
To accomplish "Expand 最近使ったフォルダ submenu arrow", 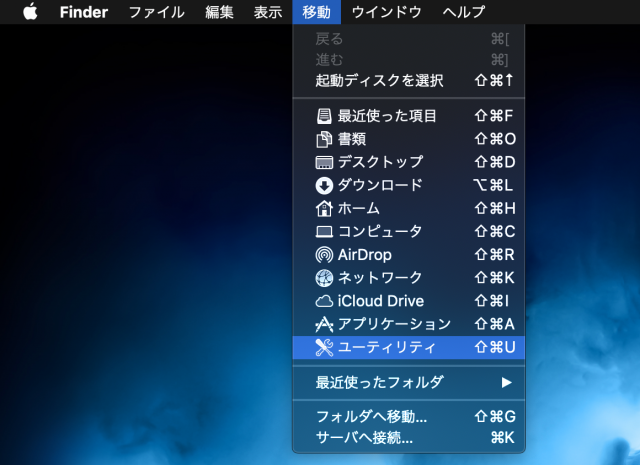I will point(506,383).
